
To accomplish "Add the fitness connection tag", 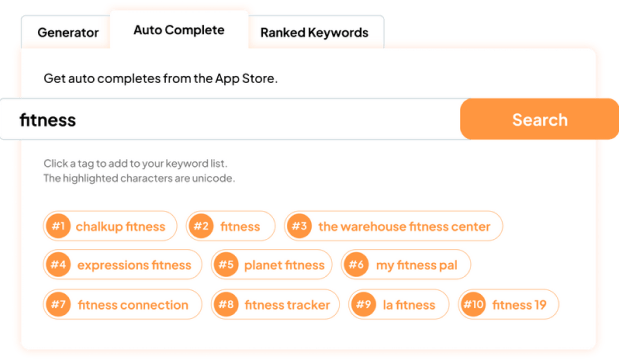I will tap(122, 304).
